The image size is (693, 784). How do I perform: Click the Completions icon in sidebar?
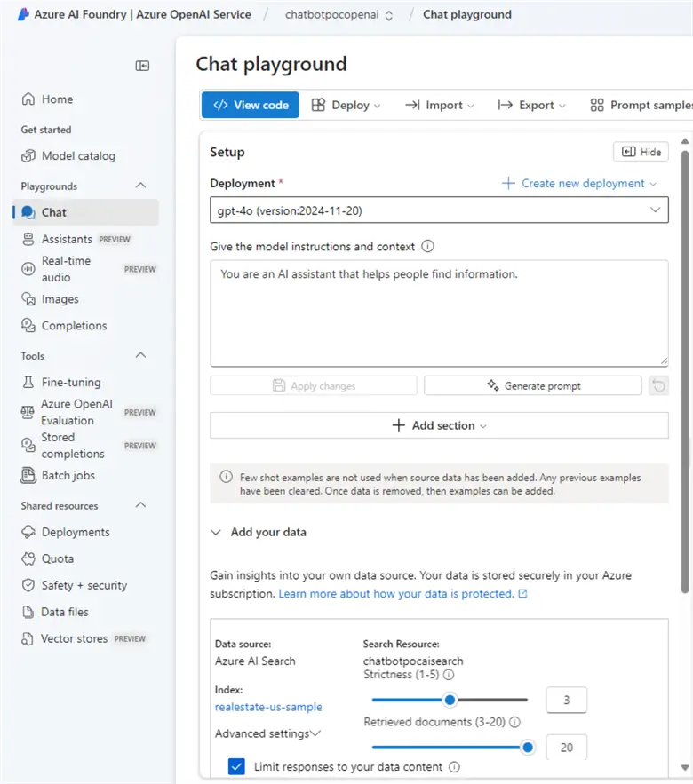[28, 326]
